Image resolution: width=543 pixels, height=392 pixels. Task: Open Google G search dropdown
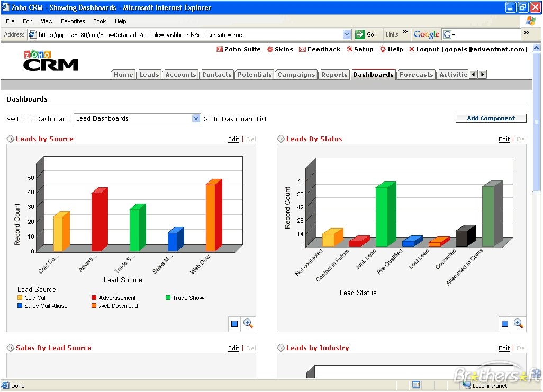point(449,34)
